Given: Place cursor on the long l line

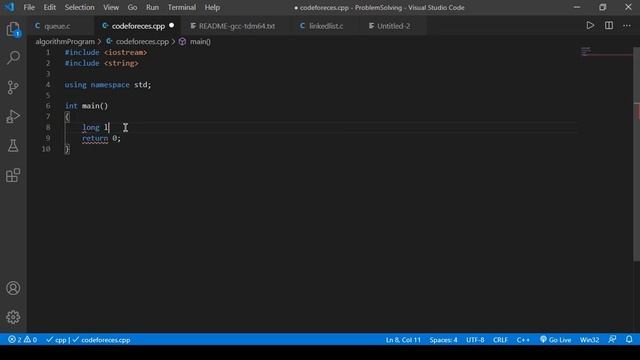Looking at the screenshot, I should 96,128.
